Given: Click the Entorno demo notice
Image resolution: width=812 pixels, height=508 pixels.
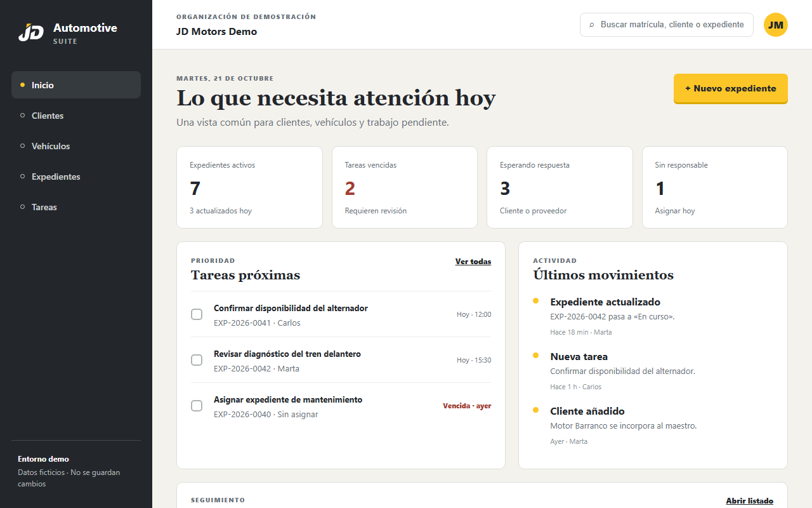Looking at the screenshot, I should (x=76, y=471).
